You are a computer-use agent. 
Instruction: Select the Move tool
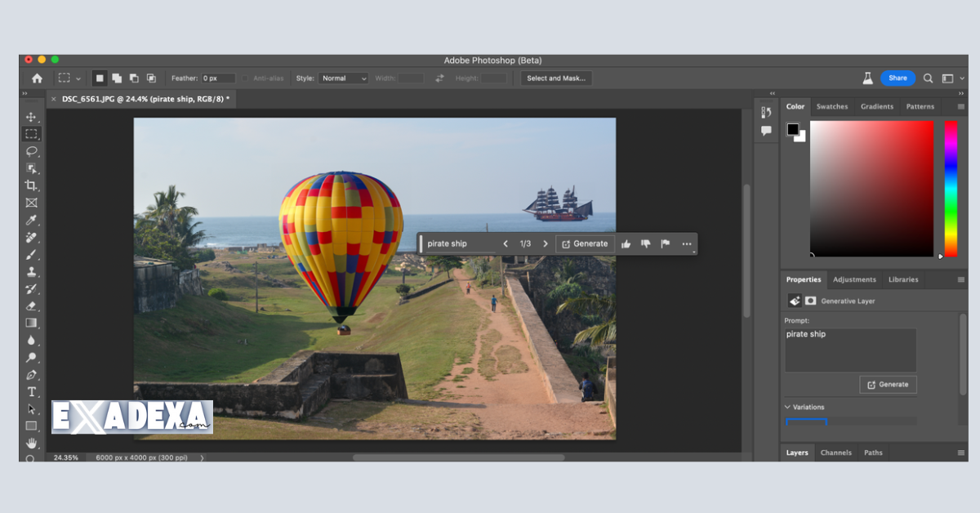[x=32, y=116]
